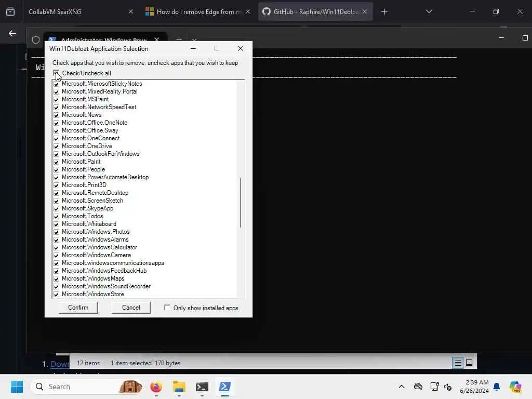Confirm the app removal selection
Screen dimensions: 532x399
coord(78,308)
